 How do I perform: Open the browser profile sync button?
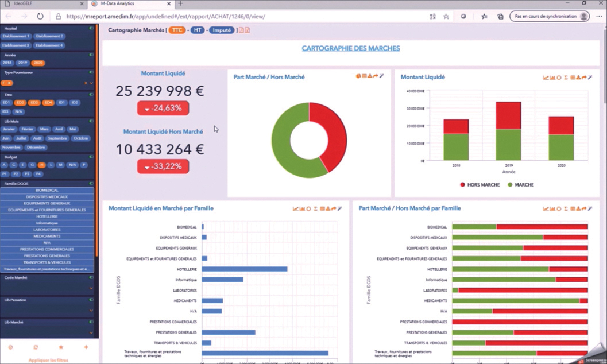click(x=550, y=16)
